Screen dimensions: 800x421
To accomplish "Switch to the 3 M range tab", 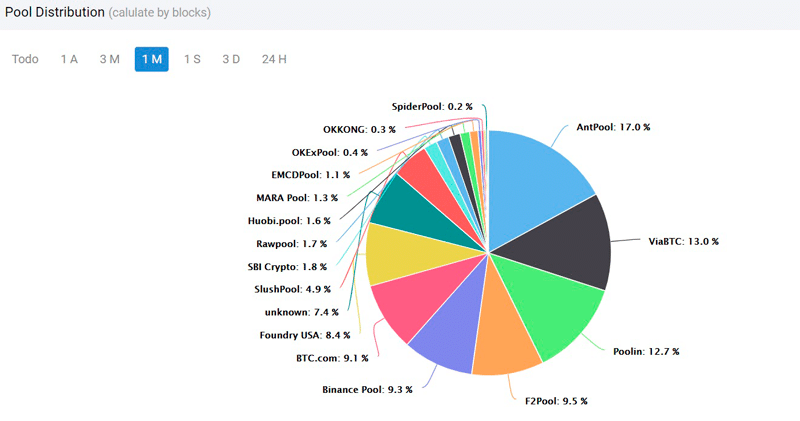I will click(x=110, y=59).
